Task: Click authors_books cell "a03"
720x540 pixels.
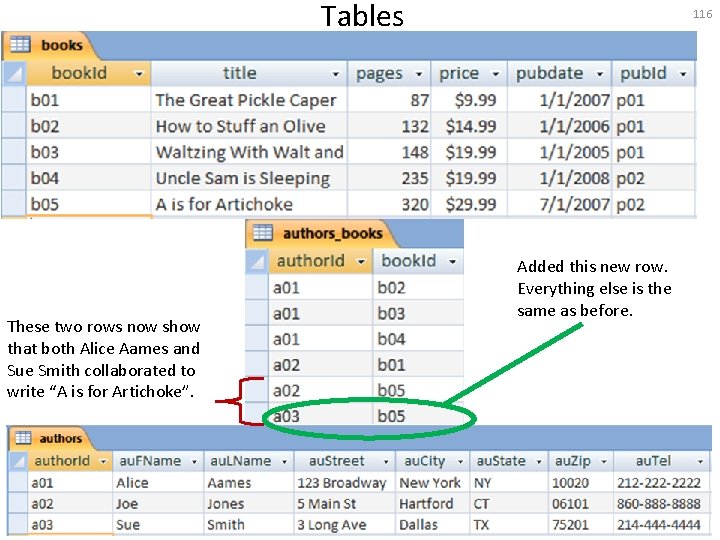Action: tap(321, 416)
